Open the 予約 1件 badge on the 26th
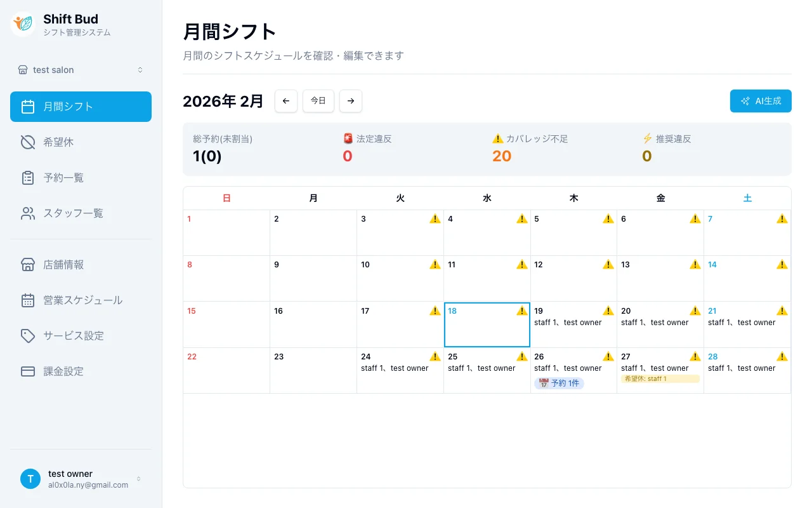Viewport: 812px width, 508px height. (559, 384)
